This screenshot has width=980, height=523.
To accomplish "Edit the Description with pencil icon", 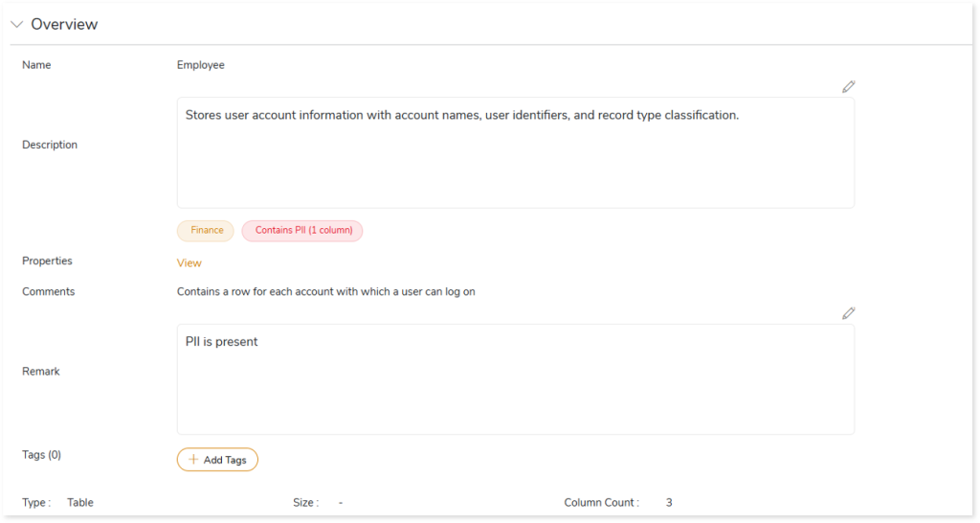I will (x=848, y=86).
